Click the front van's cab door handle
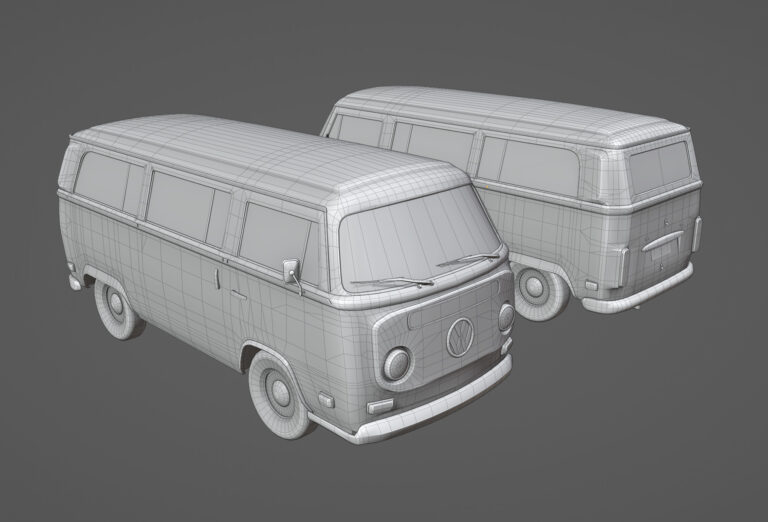768x522 pixels. [x=239, y=295]
